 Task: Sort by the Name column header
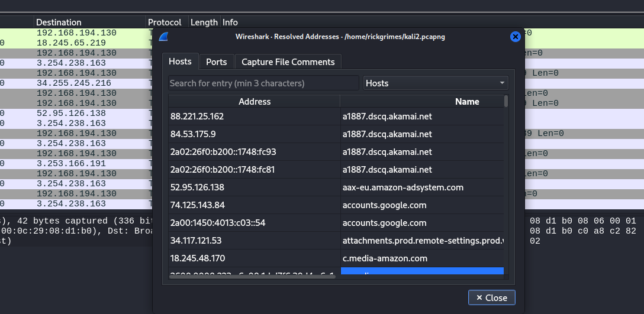466,102
